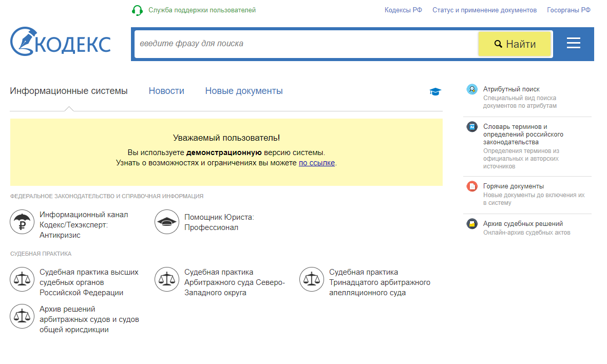Open Помощник Юриста: Профессионал system

219,222
